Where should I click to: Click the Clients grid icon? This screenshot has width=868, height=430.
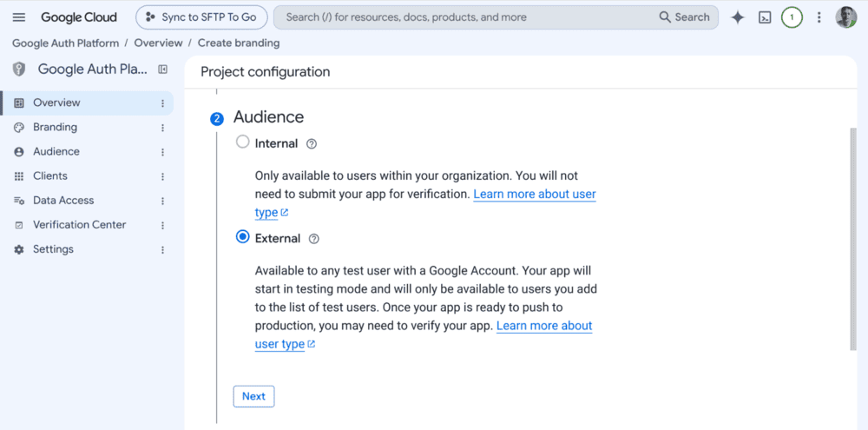tap(19, 176)
